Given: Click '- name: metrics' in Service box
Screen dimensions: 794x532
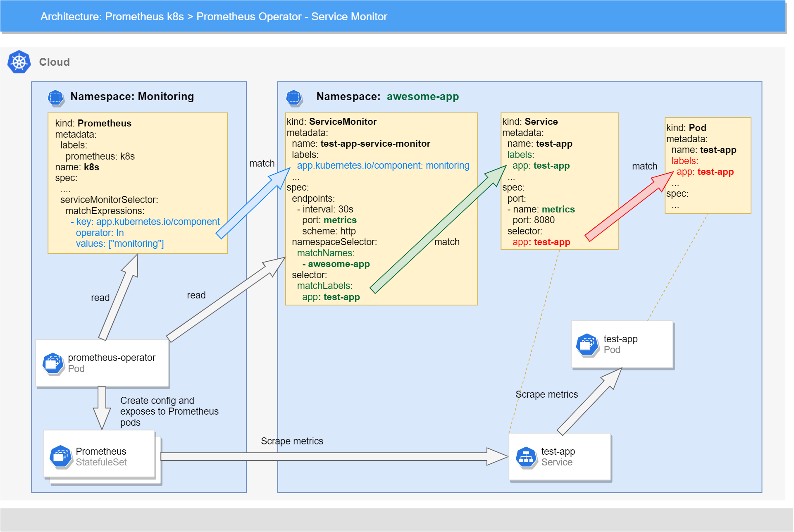Looking at the screenshot, I should coord(541,209).
